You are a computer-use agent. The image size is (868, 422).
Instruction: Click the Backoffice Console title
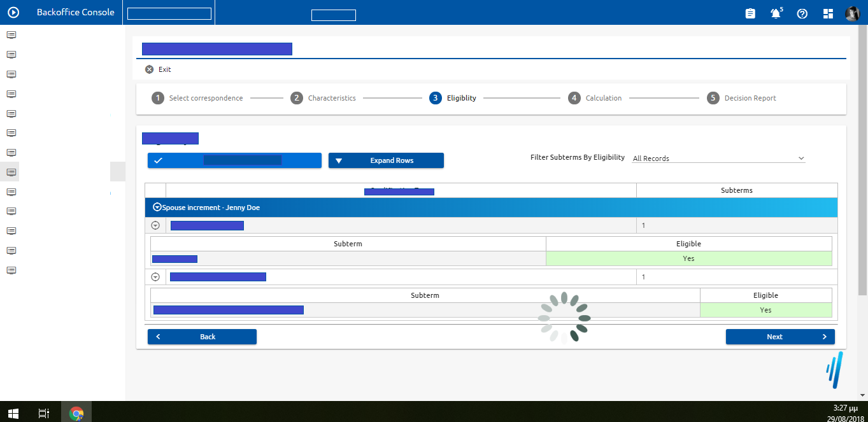click(76, 12)
